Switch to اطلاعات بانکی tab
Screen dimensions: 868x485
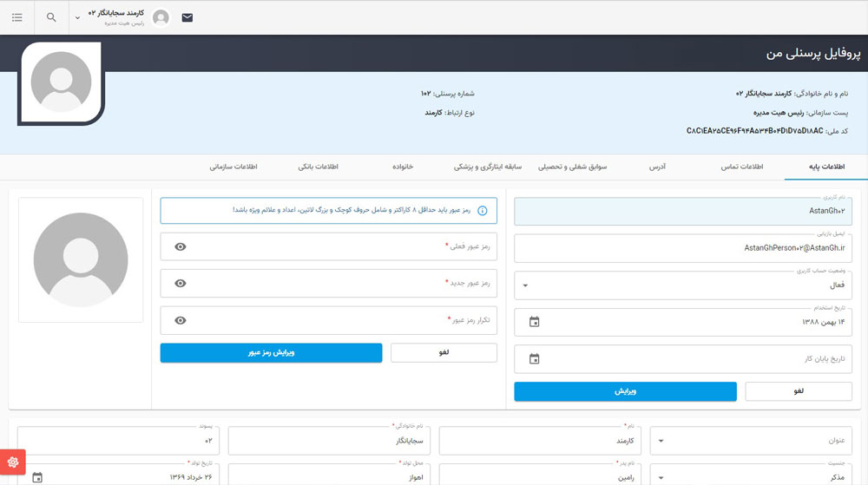pyautogui.click(x=319, y=167)
